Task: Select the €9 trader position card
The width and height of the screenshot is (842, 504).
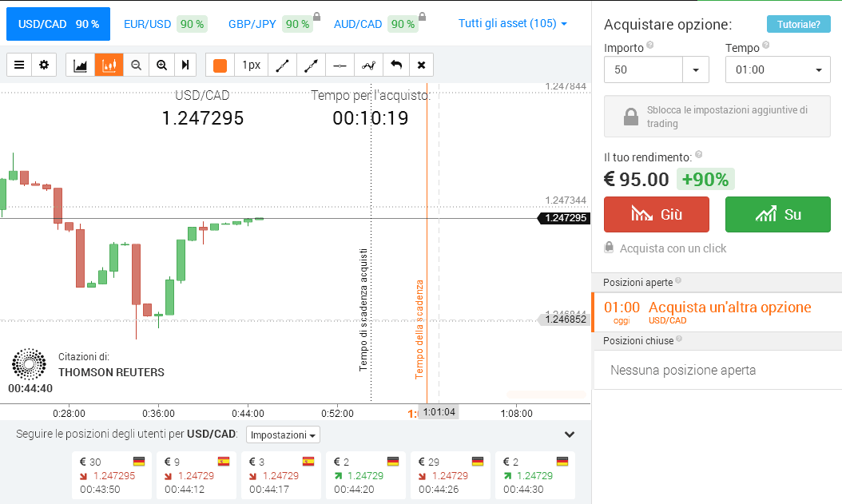Action: click(197, 475)
